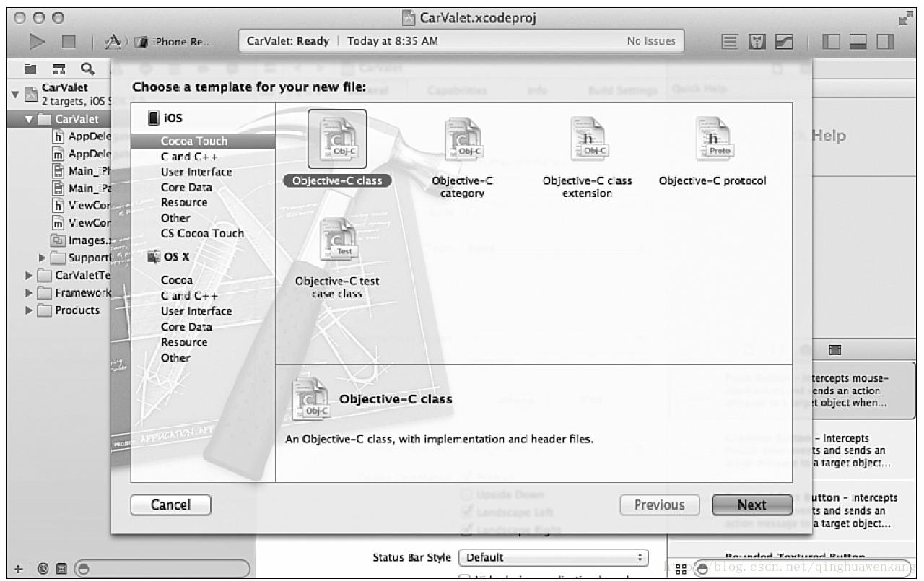Toggle the Utilities pane
924x581 pixels.
point(884,42)
